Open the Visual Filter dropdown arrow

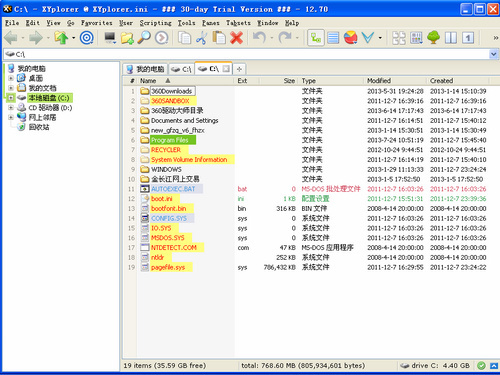point(380,38)
